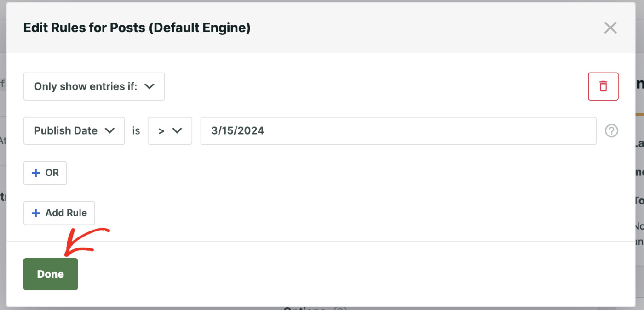This screenshot has height=310, width=644.
Task: Delete the rule group using the trash icon
Action: (603, 86)
